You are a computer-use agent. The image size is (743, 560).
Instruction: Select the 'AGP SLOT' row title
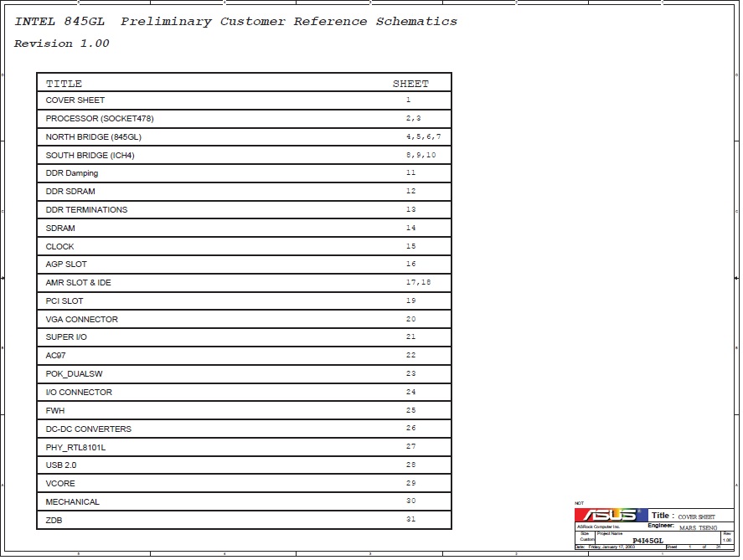click(x=66, y=265)
